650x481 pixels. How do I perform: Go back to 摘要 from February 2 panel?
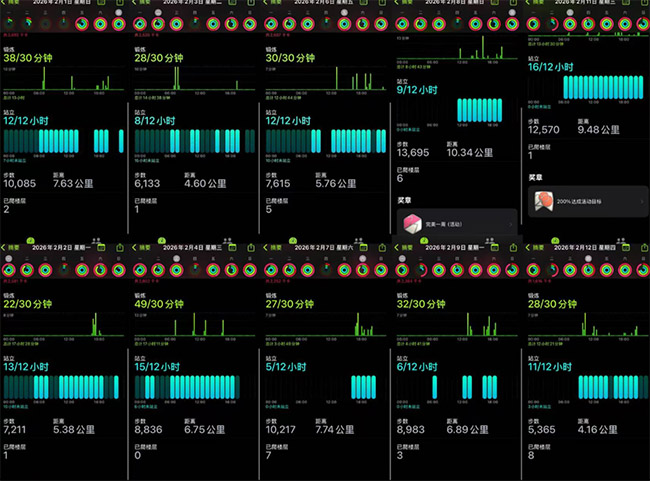point(16,246)
